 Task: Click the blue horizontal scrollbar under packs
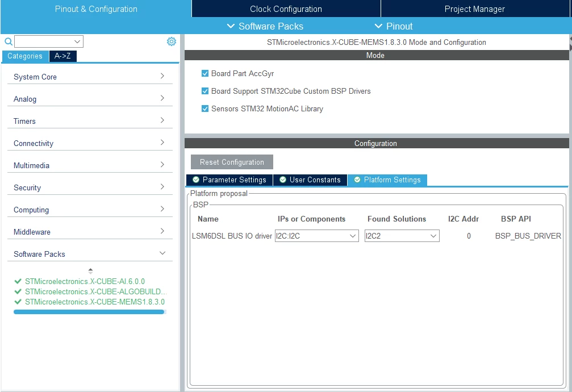(x=89, y=312)
